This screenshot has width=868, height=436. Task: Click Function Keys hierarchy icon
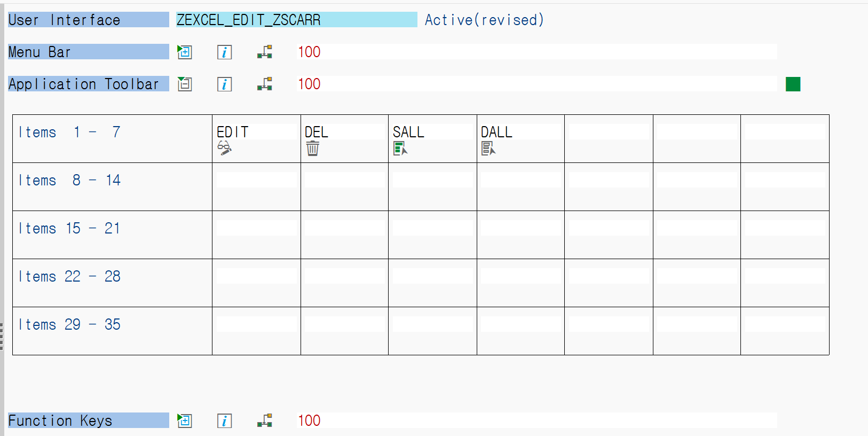click(x=265, y=421)
